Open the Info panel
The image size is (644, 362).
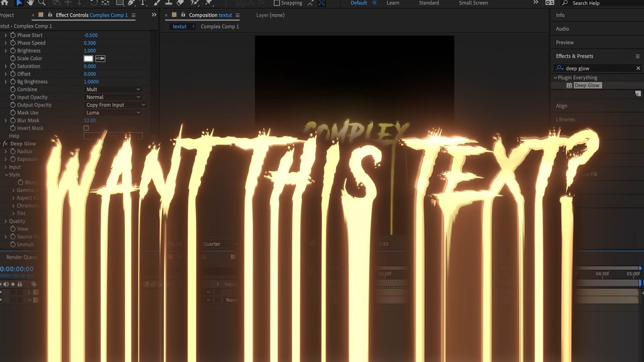[560, 15]
